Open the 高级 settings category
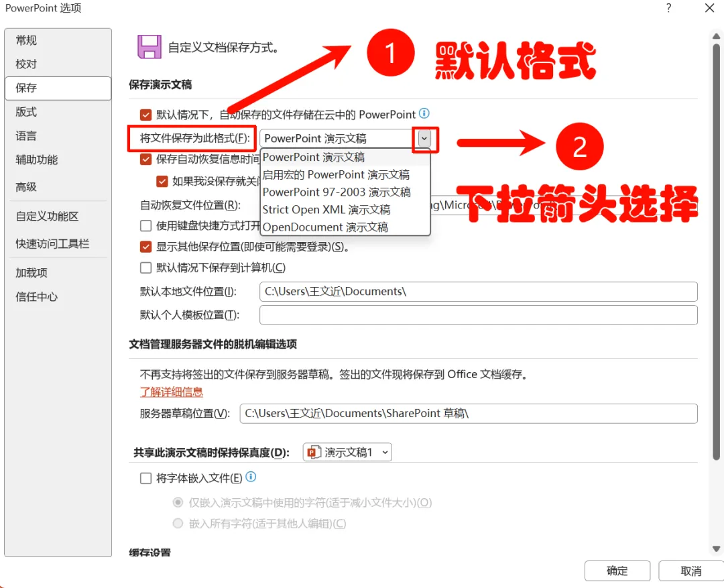 coord(58,187)
